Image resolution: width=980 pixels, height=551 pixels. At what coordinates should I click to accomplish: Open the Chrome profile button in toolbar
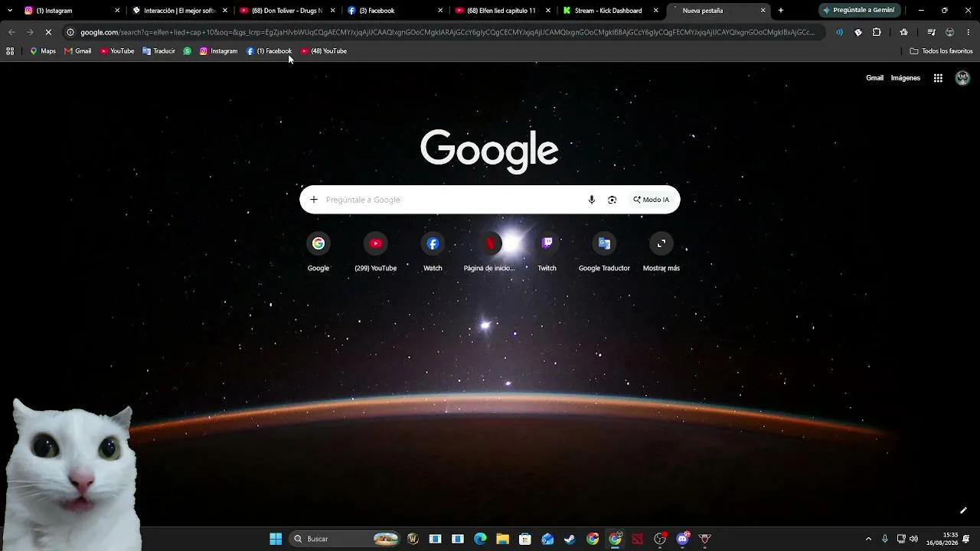point(949,32)
